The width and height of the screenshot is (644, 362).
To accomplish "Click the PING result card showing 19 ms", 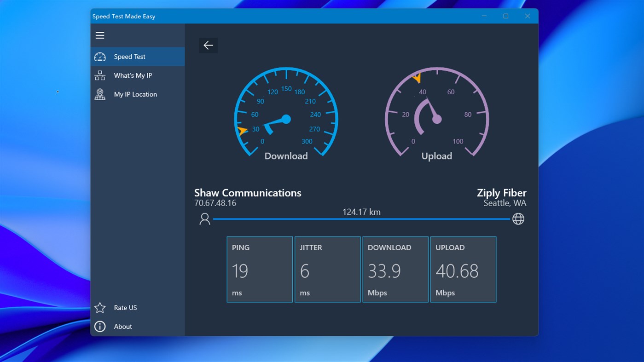I will (x=259, y=269).
